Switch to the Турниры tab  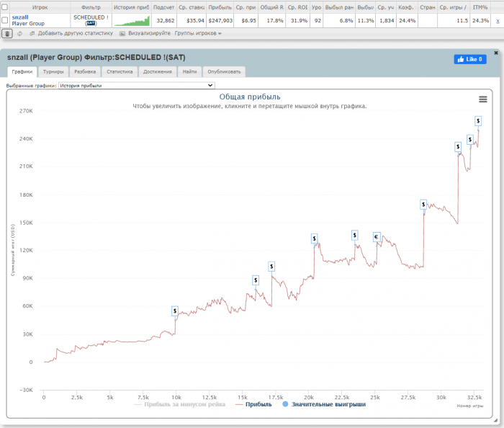tap(53, 72)
